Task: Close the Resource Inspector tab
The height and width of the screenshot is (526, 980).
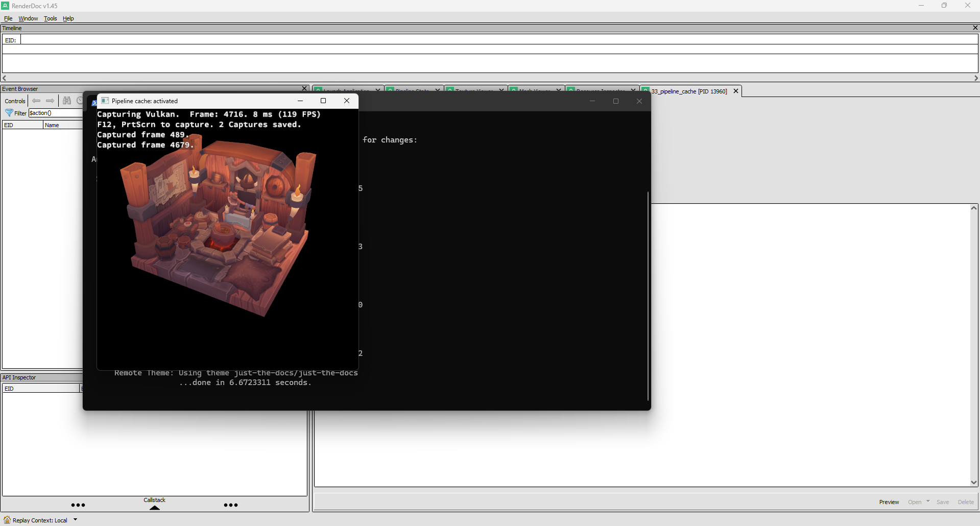Action: 633,90
